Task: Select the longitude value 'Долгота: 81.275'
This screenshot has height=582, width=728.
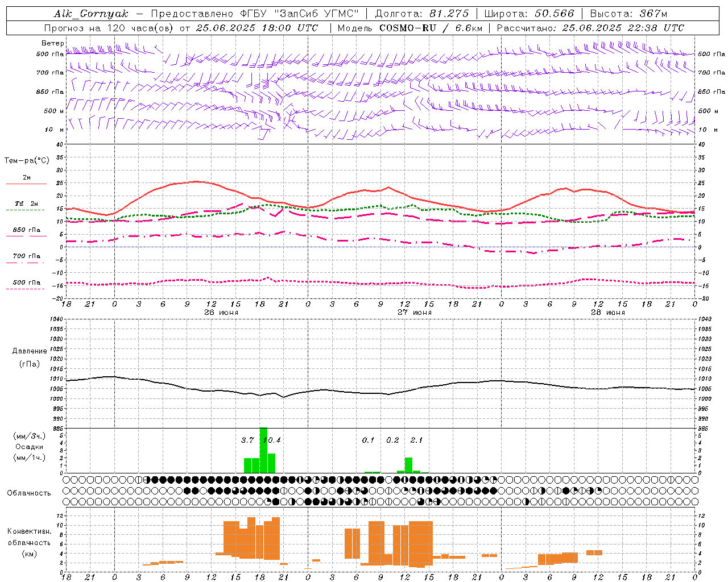Action: [422, 14]
